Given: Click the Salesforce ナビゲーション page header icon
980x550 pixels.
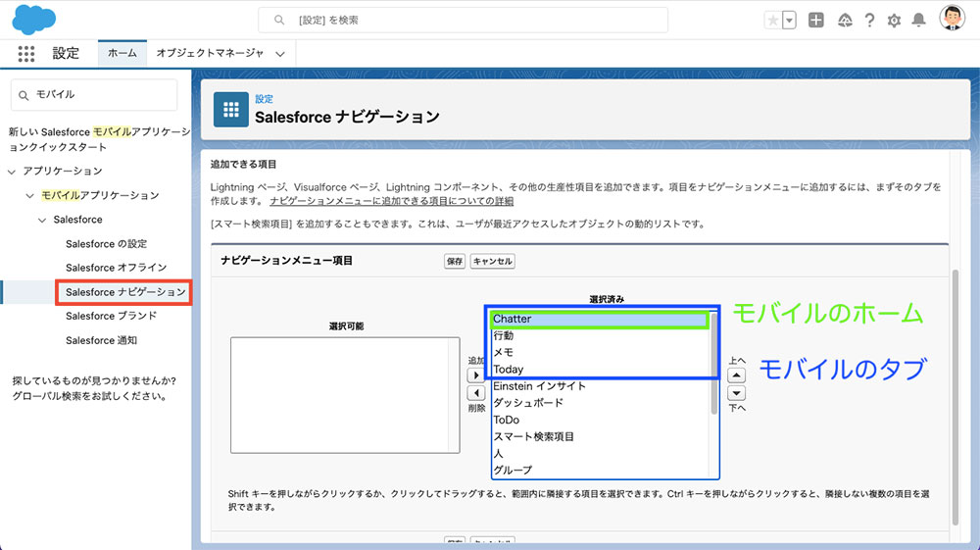Looking at the screenshot, I should coord(230,110).
